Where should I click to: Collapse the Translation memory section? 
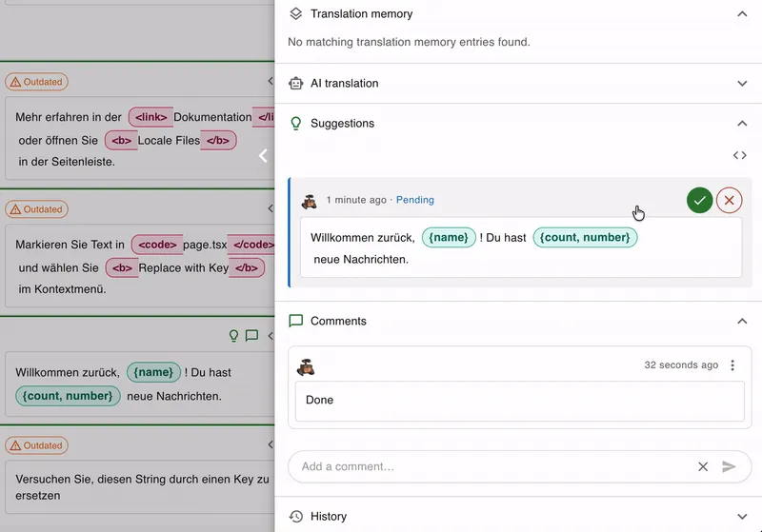pyautogui.click(x=742, y=14)
